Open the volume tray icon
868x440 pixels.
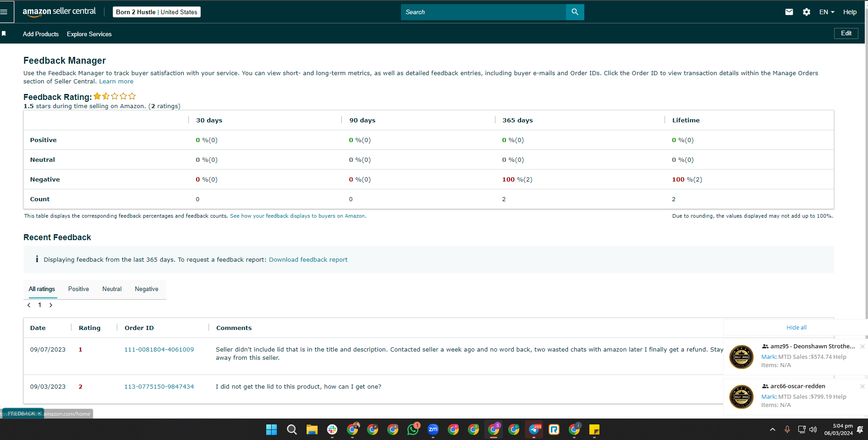813,429
